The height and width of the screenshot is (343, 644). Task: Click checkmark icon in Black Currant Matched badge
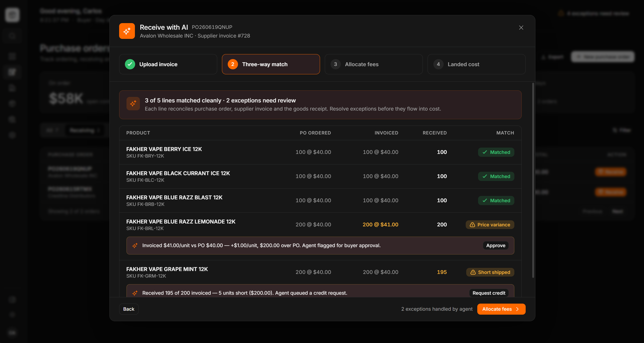tap(485, 176)
